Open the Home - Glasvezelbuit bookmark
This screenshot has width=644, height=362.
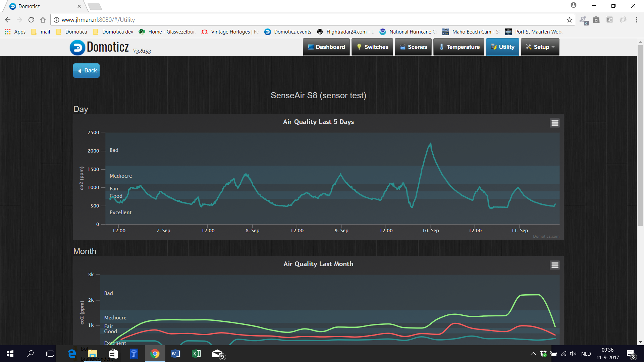167,32
